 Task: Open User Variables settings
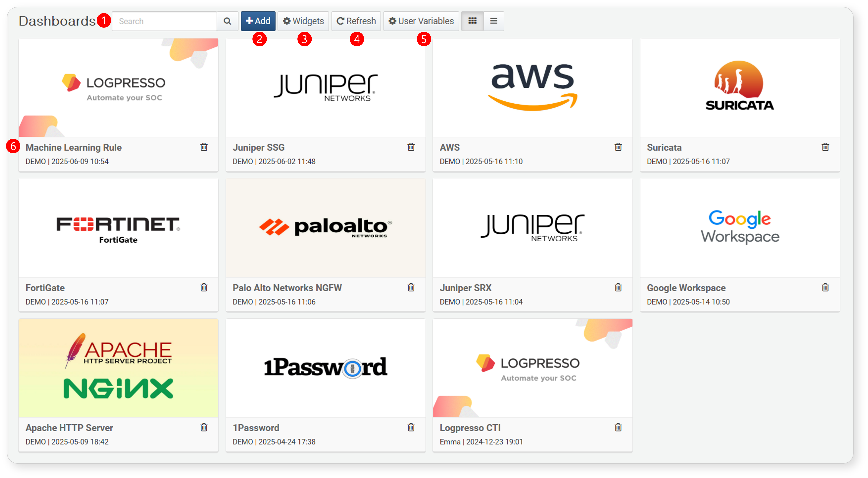421,21
